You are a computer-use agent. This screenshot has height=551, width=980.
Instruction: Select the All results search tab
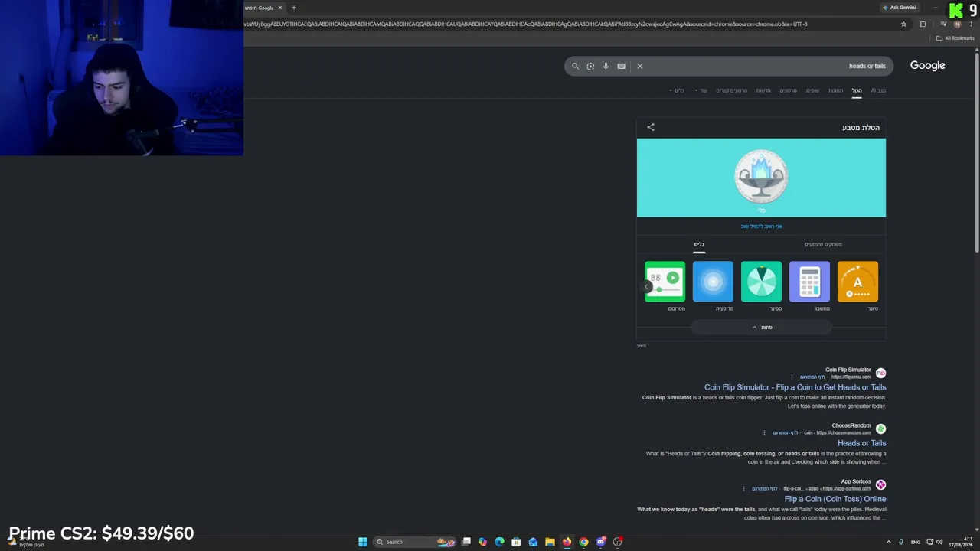(857, 90)
